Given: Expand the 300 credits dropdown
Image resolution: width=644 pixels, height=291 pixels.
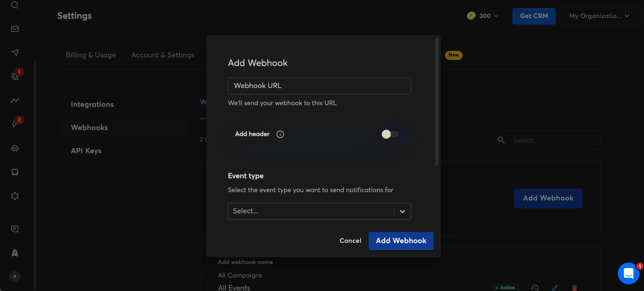Looking at the screenshot, I should coord(483,16).
